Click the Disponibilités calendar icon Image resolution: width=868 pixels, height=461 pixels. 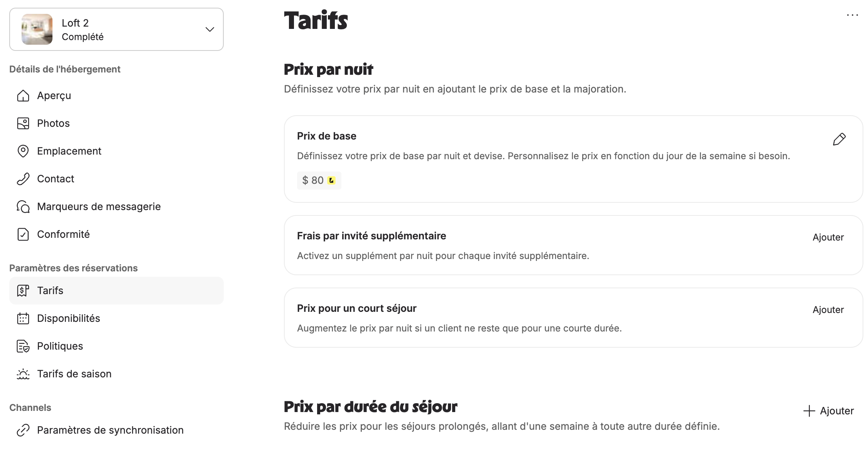click(23, 318)
